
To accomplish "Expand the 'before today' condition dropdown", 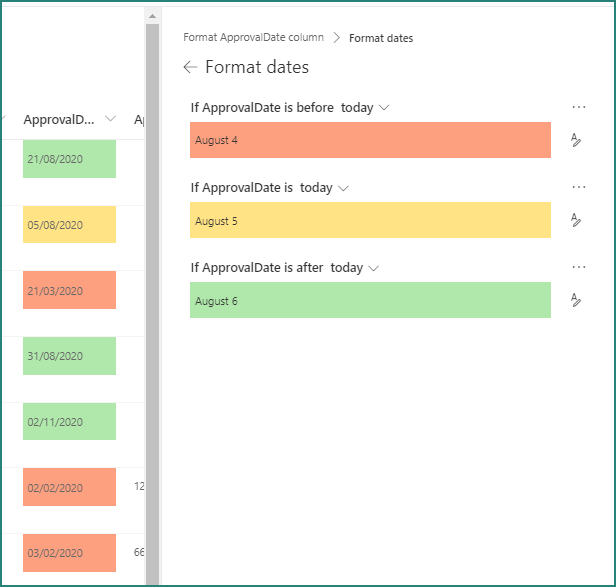I will pyautogui.click(x=385, y=108).
